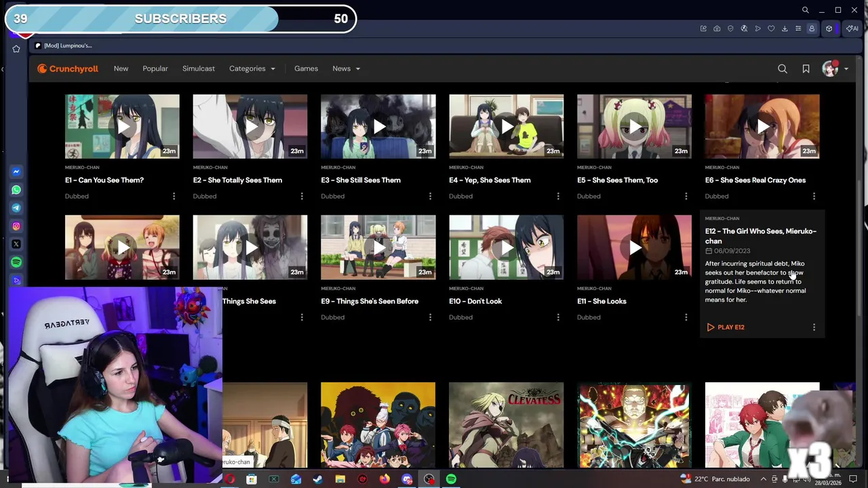Open the Crunchyroll watchlist bookmark icon
The image size is (868, 488).
[806, 68]
